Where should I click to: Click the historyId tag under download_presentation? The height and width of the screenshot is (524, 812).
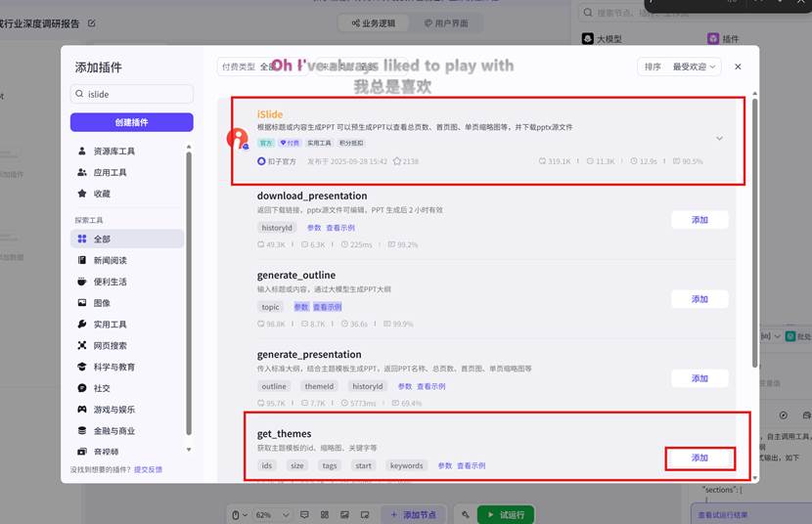click(277, 228)
